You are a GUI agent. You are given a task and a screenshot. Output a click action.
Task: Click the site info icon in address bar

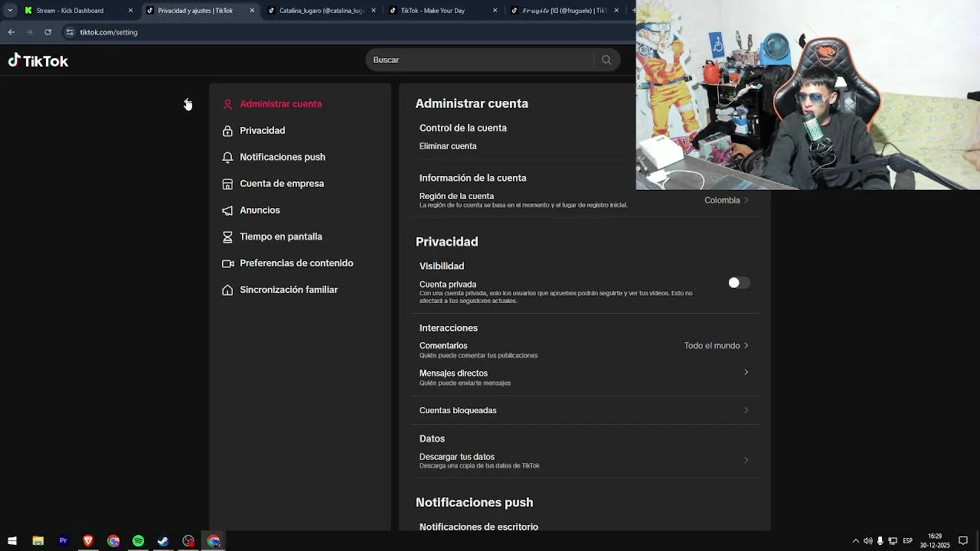(x=70, y=32)
